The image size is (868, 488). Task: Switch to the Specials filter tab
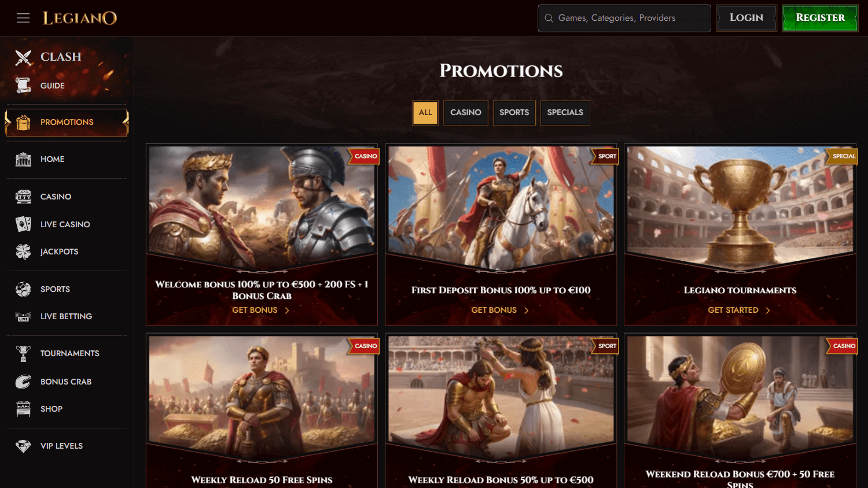[x=565, y=113]
